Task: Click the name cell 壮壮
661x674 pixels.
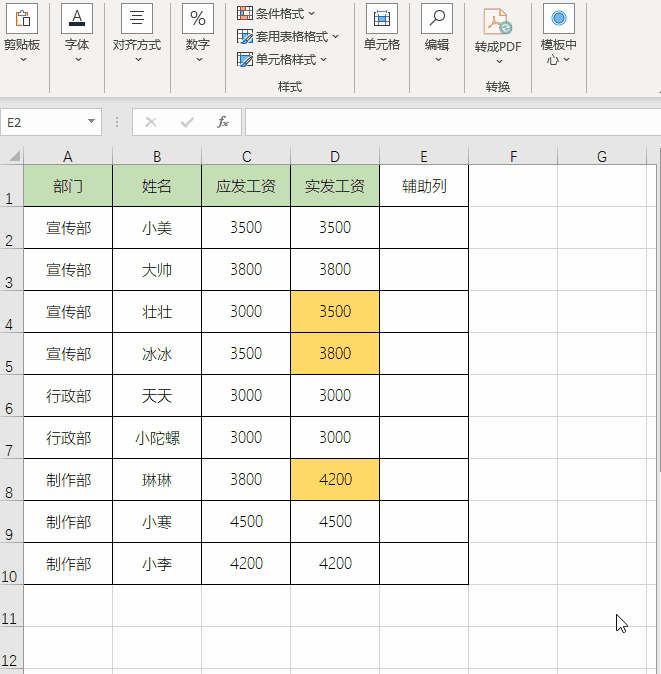Action: click(157, 312)
